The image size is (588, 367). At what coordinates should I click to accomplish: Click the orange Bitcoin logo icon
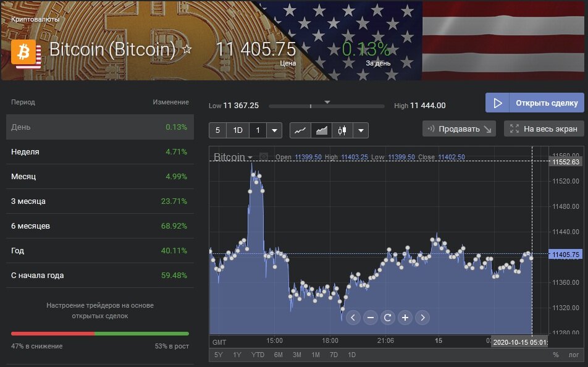coord(25,53)
